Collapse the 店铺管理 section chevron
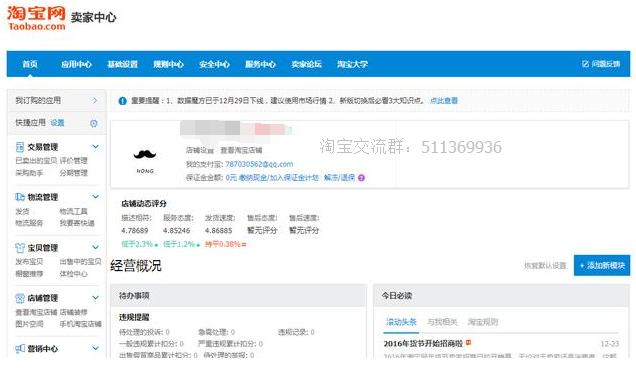The width and height of the screenshot is (636, 368). pyautogui.click(x=95, y=298)
